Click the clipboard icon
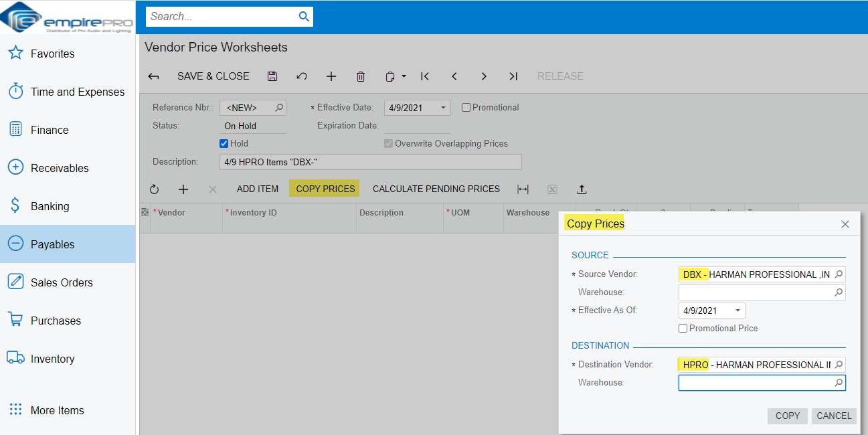Screen dimensions: 868x435 coord(390,76)
